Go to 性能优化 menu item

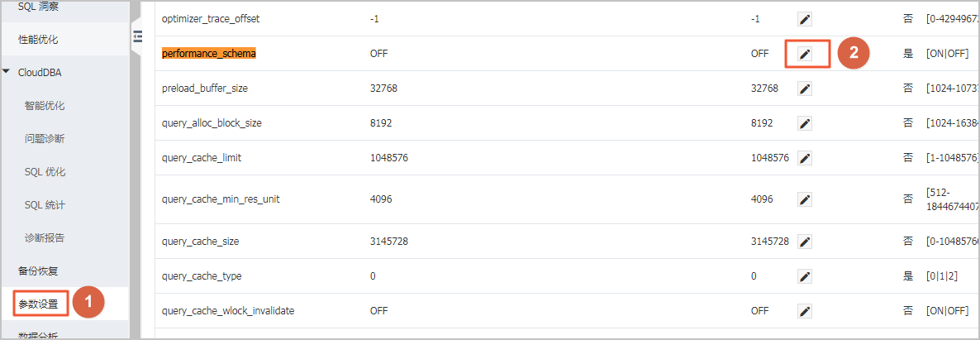point(38,40)
